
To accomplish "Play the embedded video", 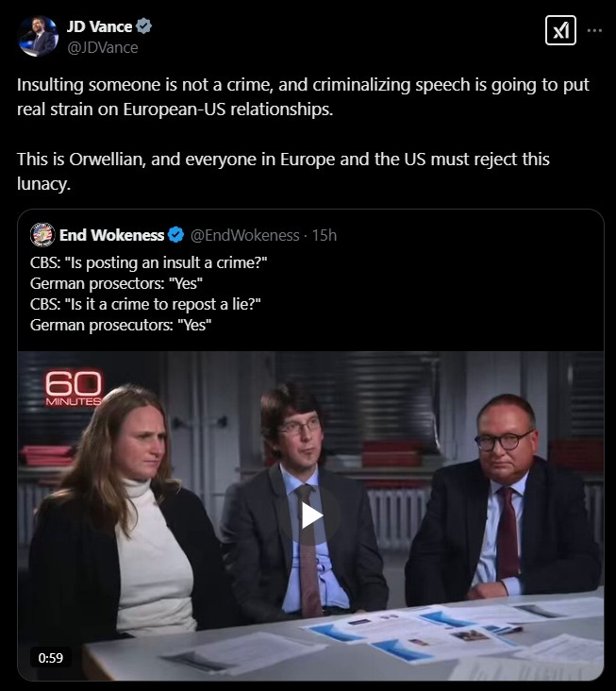I will (311, 515).
